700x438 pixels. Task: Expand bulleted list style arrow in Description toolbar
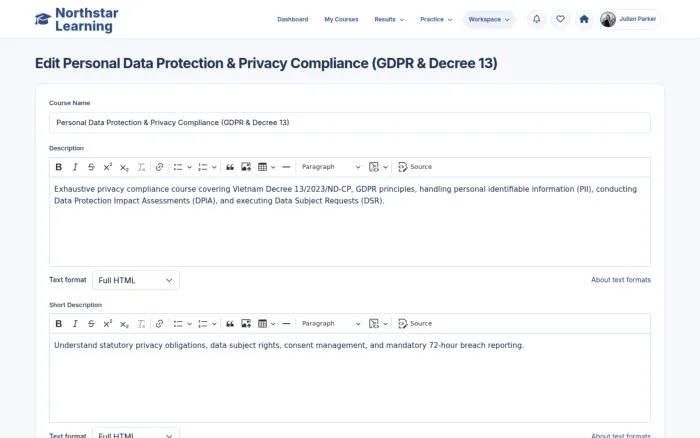click(189, 167)
